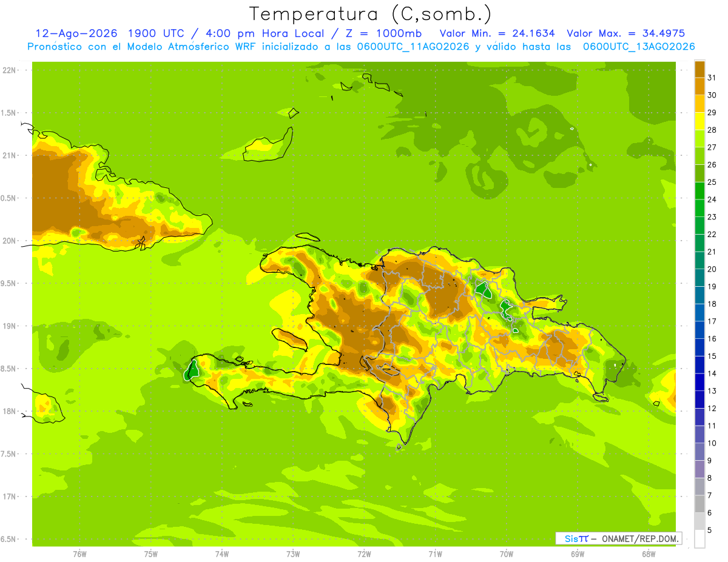Click the '18N' latitude axis label

[9, 411]
